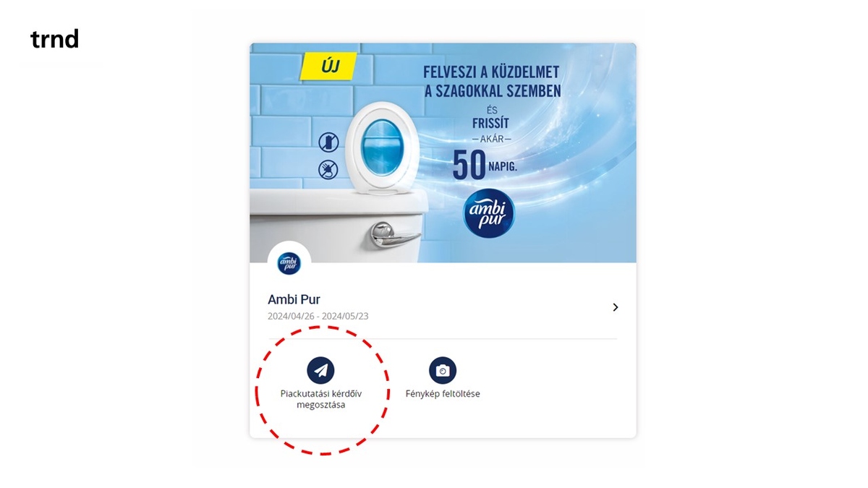Select the Fénykép feltöltése label
This screenshot has height=488, width=868.
(443, 394)
